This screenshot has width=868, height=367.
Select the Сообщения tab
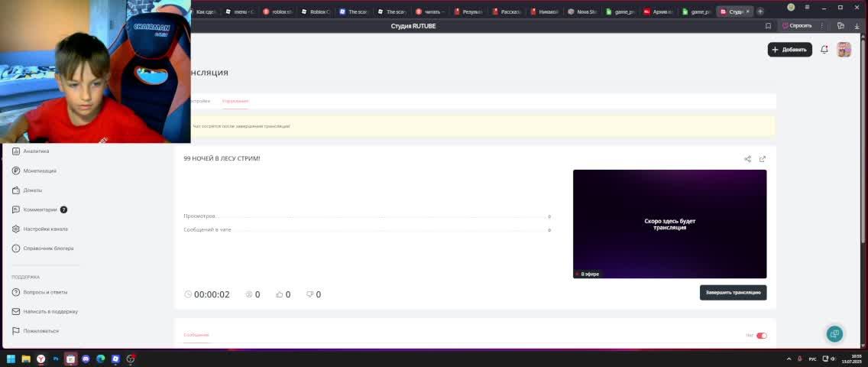[x=196, y=335]
